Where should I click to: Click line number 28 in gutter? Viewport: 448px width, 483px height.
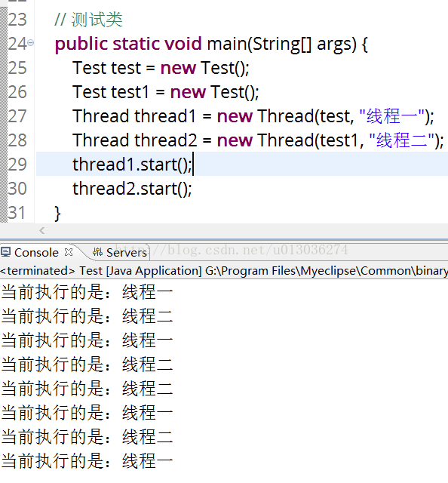pyautogui.click(x=17, y=140)
